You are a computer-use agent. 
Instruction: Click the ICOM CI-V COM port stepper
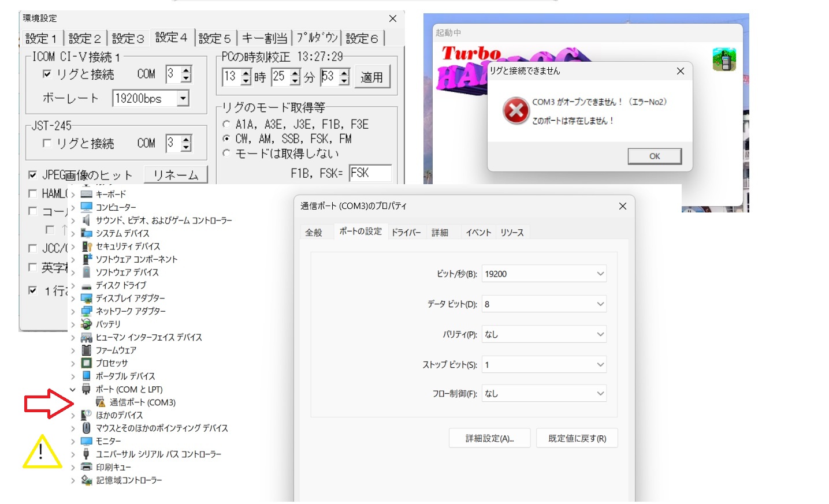coord(186,74)
